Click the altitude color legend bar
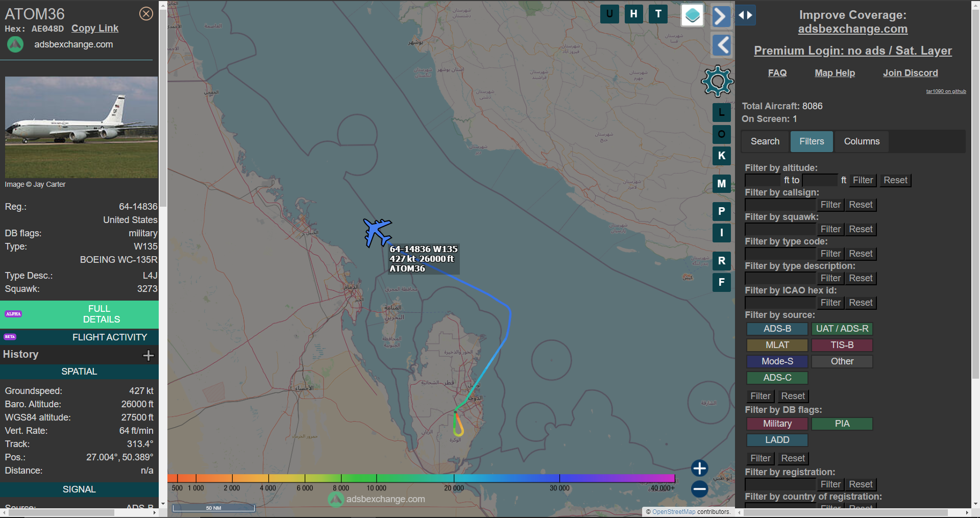This screenshot has height=518, width=980. 421,479
